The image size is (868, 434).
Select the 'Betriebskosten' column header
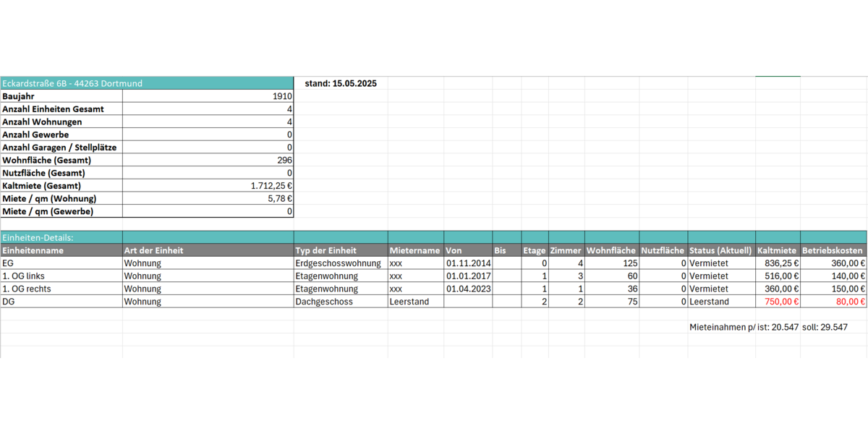coord(833,250)
